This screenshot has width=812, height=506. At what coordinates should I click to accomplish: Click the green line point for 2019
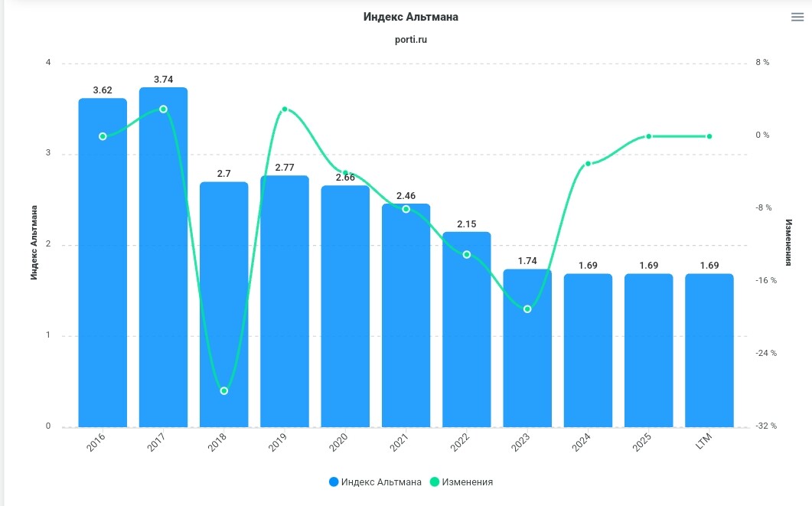pos(285,109)
